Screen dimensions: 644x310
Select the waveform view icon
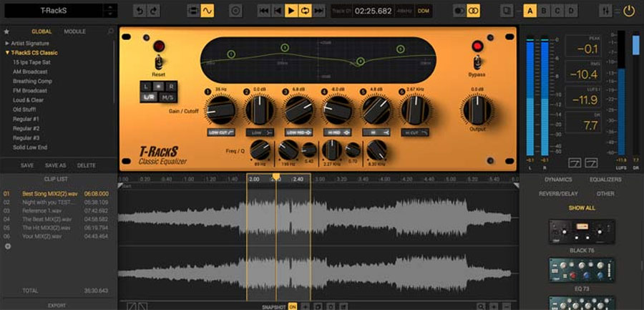tap(207, 11)
